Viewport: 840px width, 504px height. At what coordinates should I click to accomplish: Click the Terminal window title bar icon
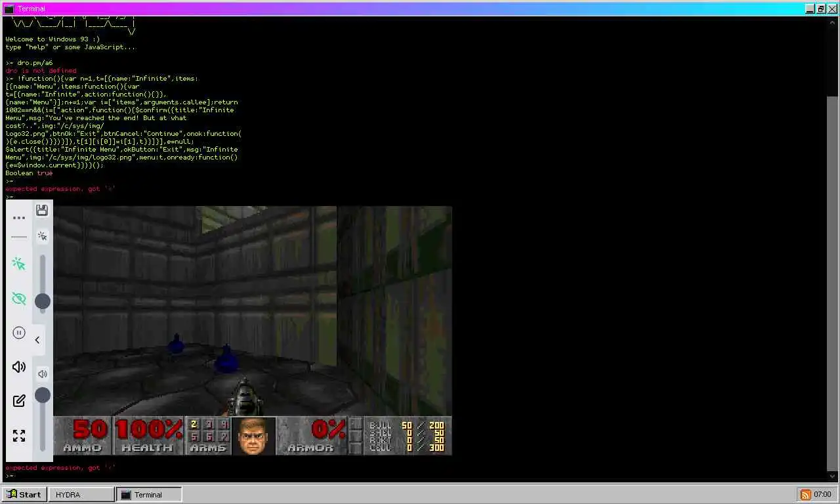(x=9, y=9)
